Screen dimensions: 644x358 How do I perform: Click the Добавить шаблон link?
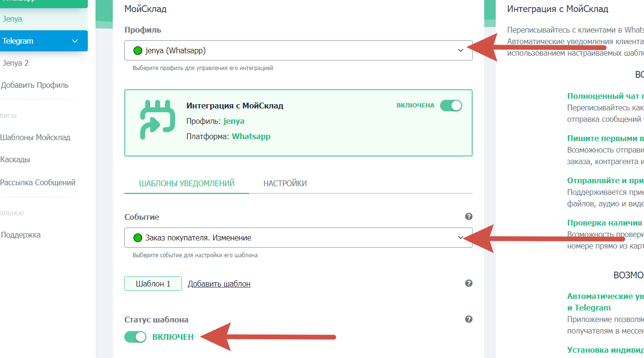pos(219,284)
